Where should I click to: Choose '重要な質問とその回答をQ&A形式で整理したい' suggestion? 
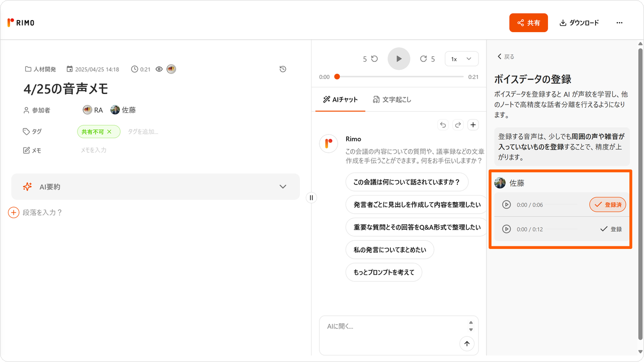(416, 227)
